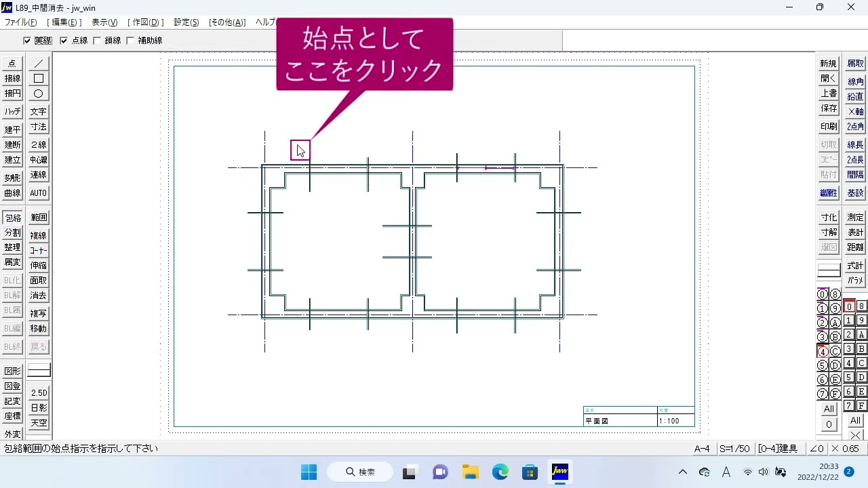The height and width of the screenshot is (488, 868).
Task: Click the 測定 measure button
Action: (x=855, y=218)
